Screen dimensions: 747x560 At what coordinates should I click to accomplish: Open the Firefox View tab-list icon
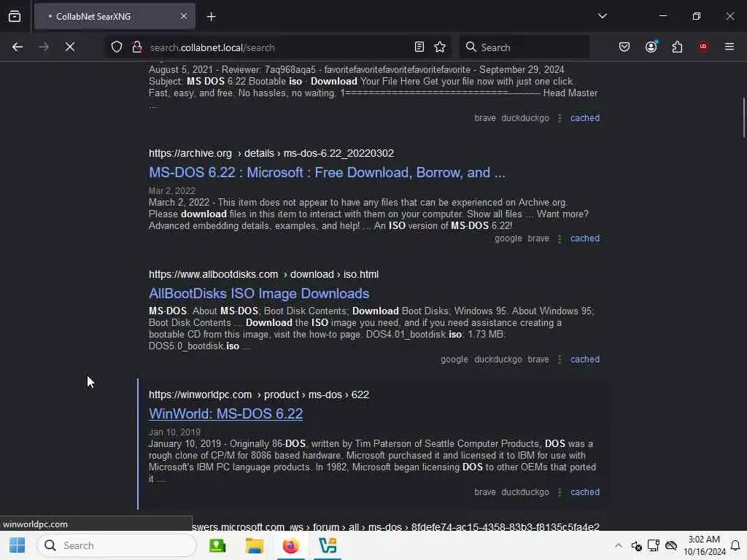(x=15, y=16)
